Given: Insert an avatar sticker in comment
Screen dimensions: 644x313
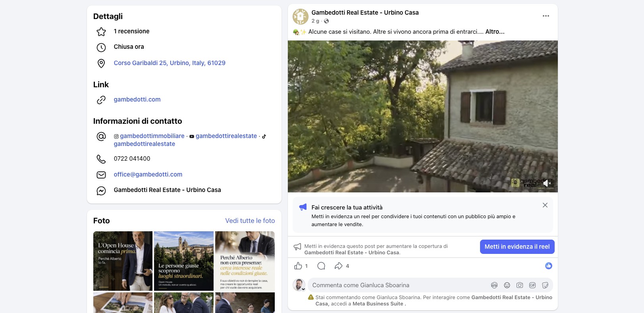Looking at the screenshot, I should tap(494, 285).
